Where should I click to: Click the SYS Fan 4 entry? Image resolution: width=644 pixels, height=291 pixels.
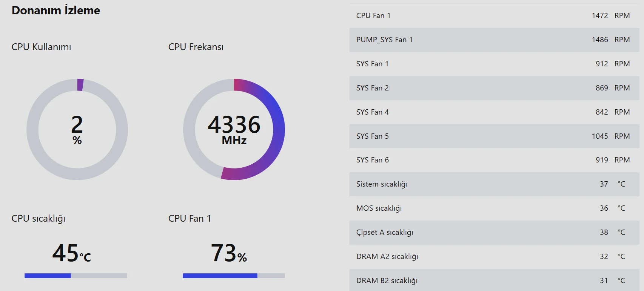[495, 112]
